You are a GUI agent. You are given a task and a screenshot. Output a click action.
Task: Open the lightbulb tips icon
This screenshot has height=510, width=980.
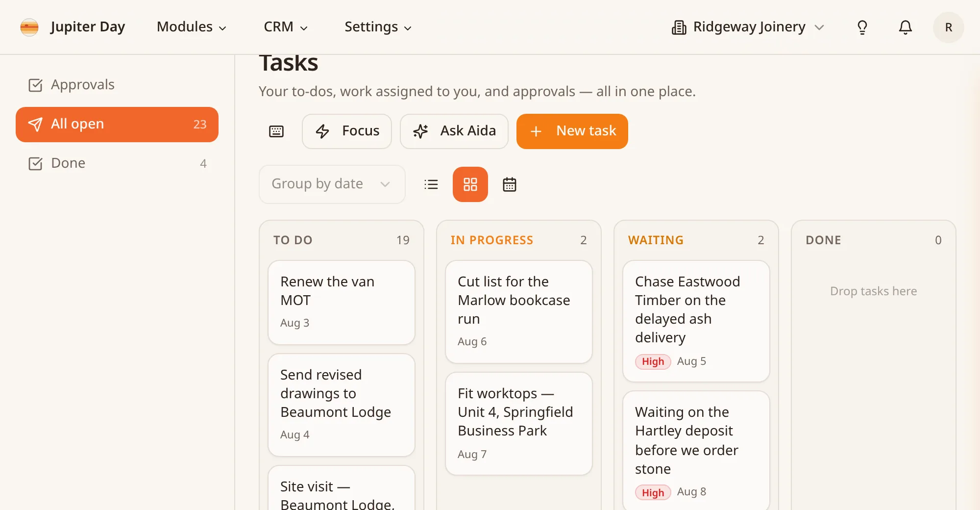[862, 27]
